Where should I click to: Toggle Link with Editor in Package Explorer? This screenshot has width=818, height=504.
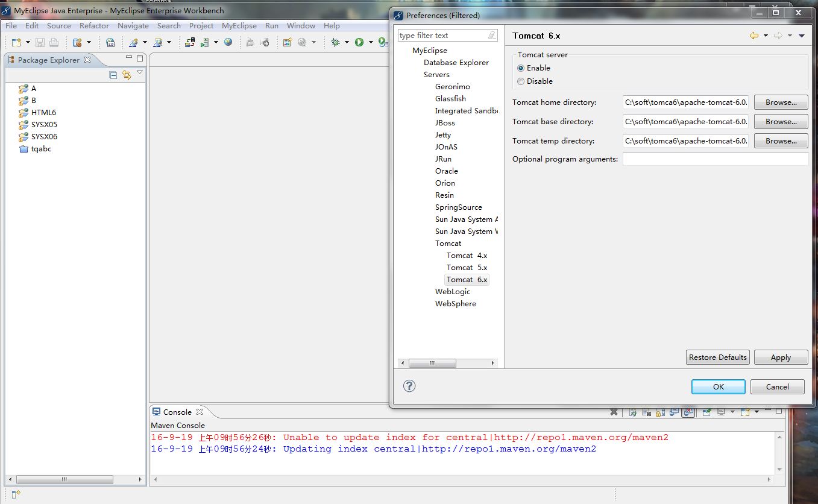[x=127, y=75]
